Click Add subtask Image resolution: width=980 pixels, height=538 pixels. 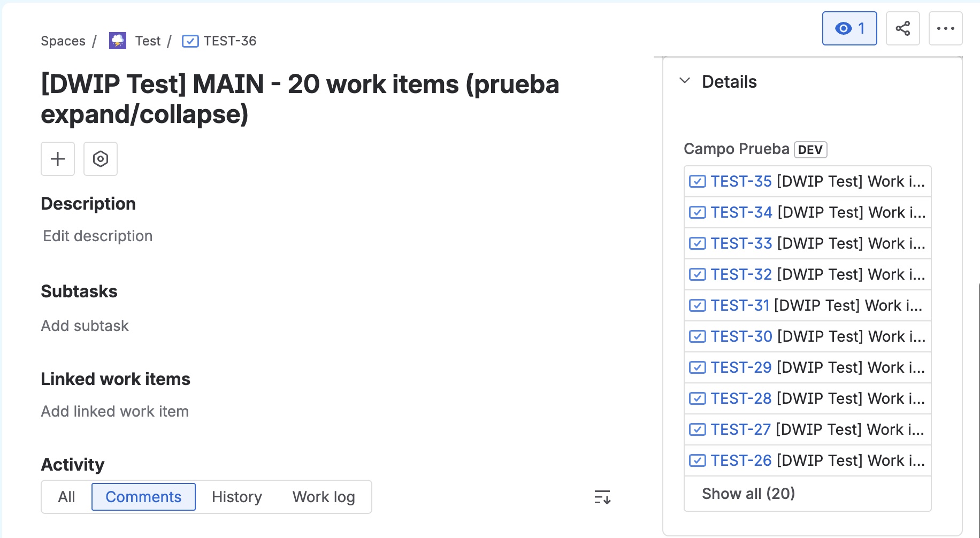tap(85, 326)
